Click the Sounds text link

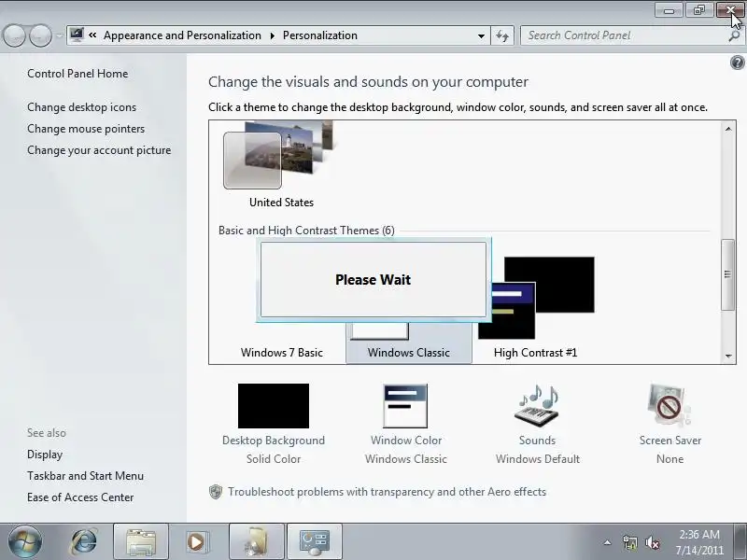pos(538,441)
